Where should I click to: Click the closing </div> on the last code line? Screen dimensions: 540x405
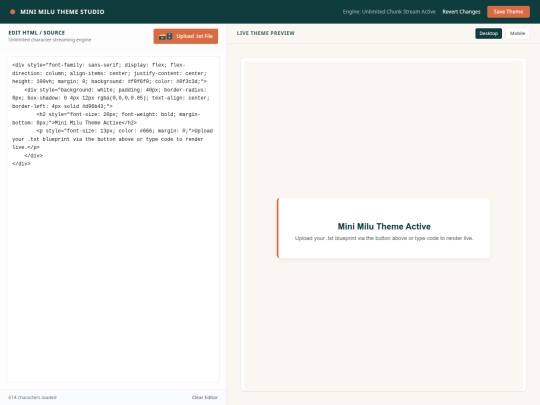[x=21, y=164]
